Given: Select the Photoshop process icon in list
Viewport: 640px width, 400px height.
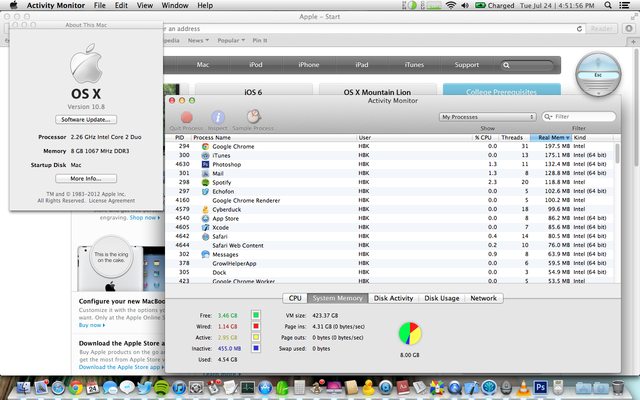Looking at the screenshot, I should point(205,164).
